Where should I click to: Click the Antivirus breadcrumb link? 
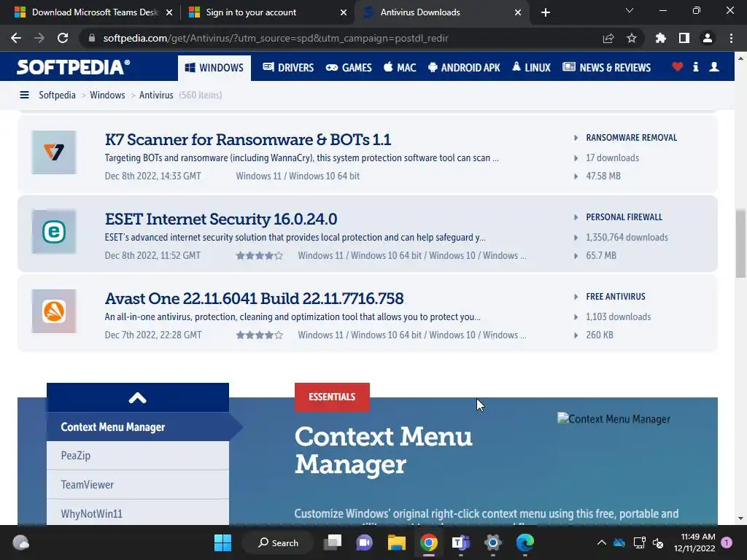(x=156, y=95)
